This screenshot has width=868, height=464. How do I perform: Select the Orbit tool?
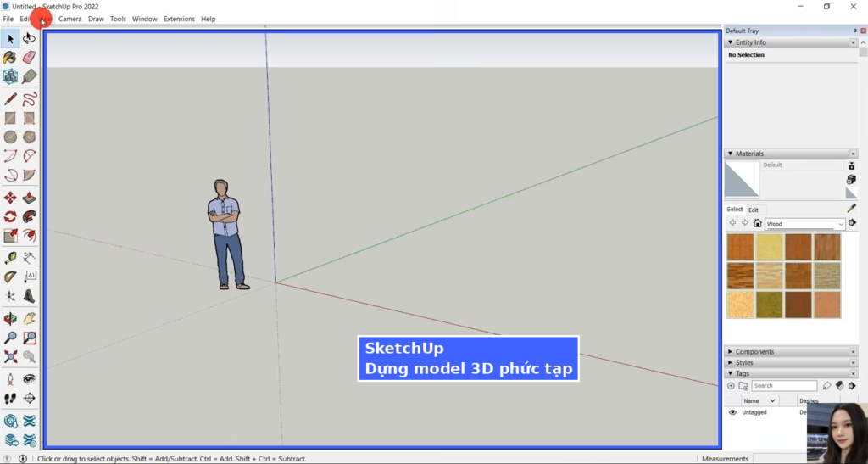pyautogui.click(x=10, y=319)
